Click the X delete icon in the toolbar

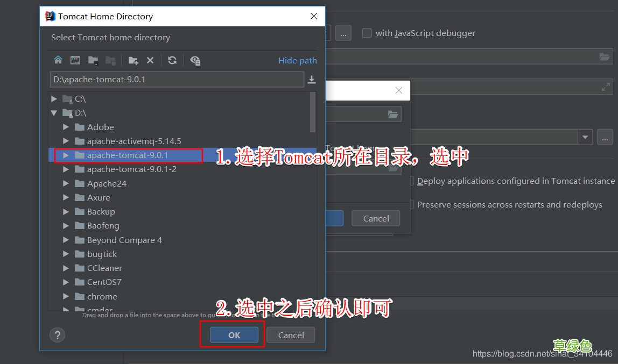(149, 60)
